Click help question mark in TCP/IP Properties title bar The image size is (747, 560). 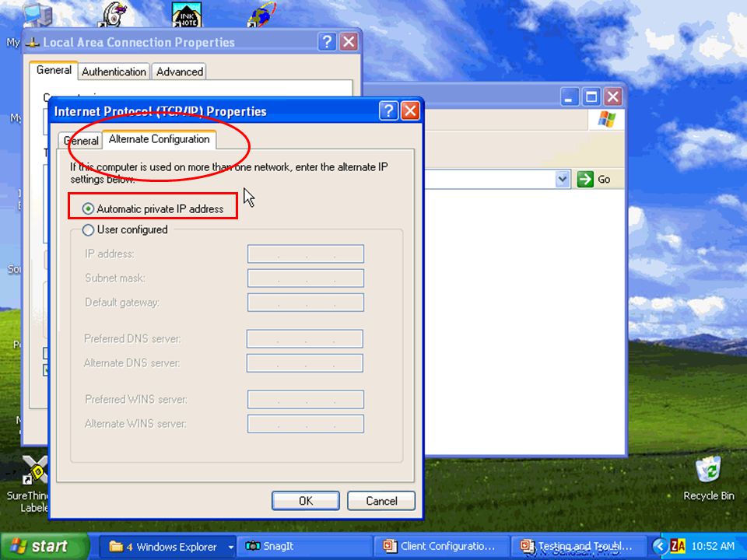(x=389, y=111)
